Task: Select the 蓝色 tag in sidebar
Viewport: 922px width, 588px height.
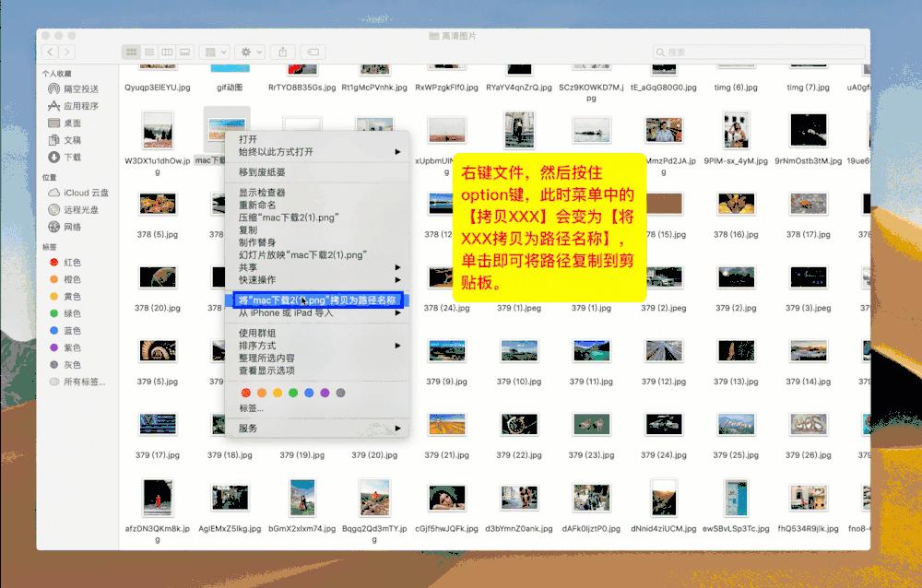Action: (x=65, y=331)
